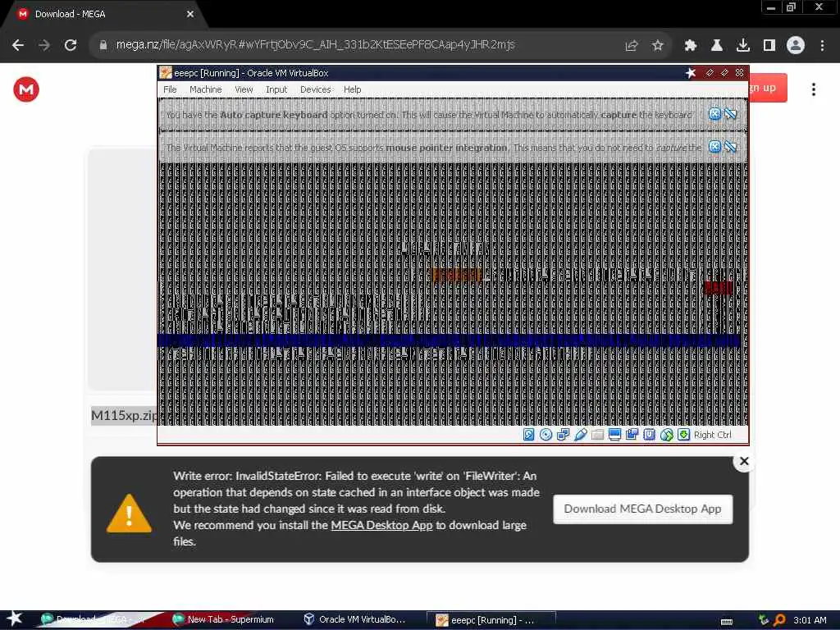
Task: Open the browser three-dot menu
Action: coord(822,46)
